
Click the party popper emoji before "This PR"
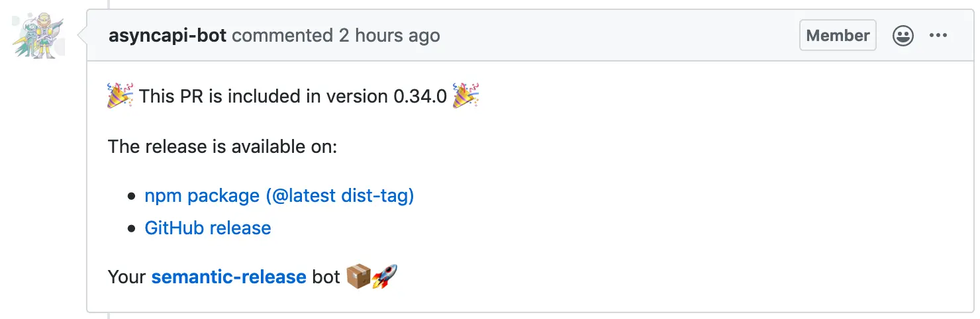tap(121, 96)
